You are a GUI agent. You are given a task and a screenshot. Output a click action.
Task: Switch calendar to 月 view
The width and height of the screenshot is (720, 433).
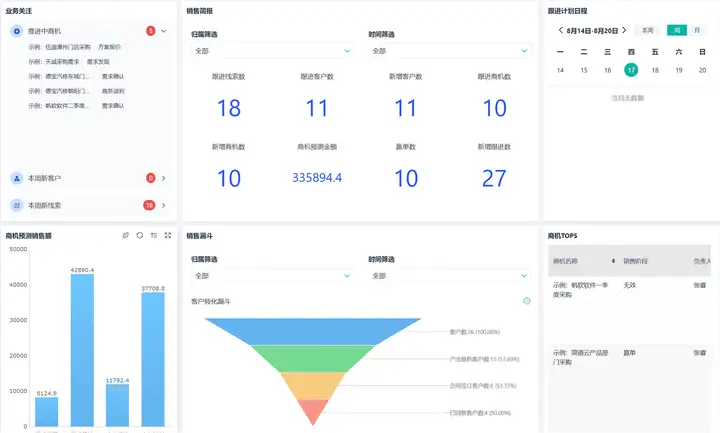click(x=697, y=30)
